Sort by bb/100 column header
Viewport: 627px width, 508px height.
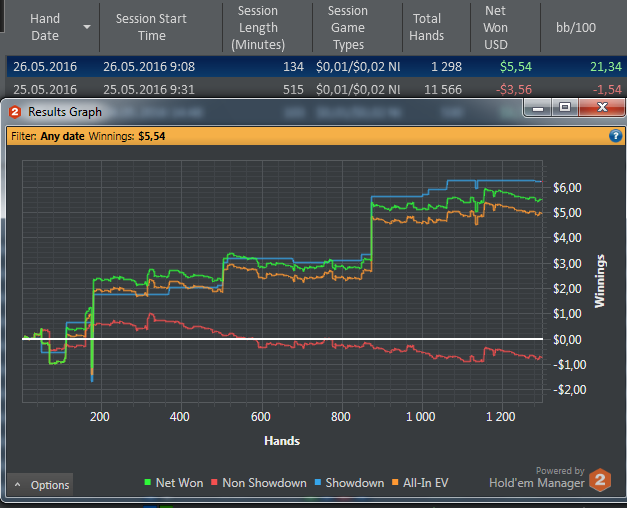click(x=576, y=27)
